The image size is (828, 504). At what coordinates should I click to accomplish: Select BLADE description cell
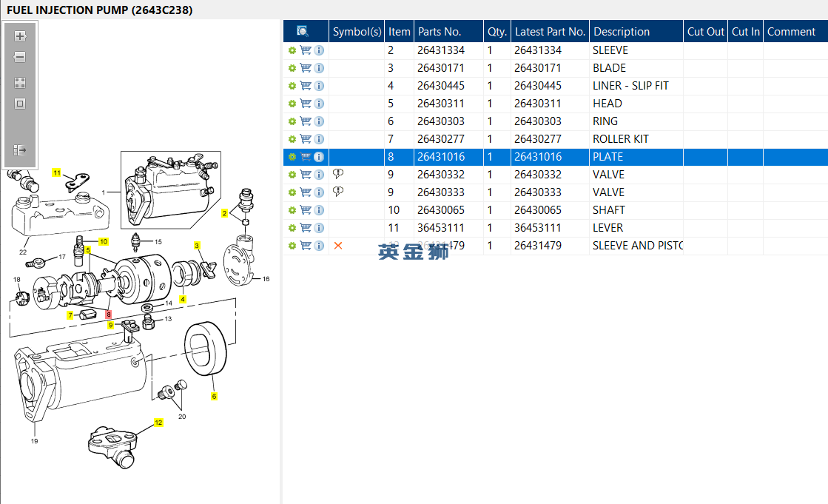[636, 68]
